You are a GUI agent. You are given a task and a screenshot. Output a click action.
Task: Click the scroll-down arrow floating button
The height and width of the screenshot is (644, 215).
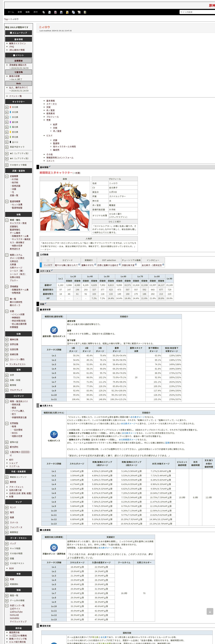coord(210,612)
